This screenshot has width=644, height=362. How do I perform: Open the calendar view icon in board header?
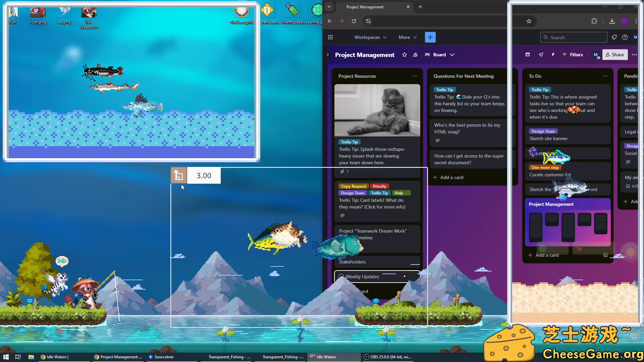[527, 54]
